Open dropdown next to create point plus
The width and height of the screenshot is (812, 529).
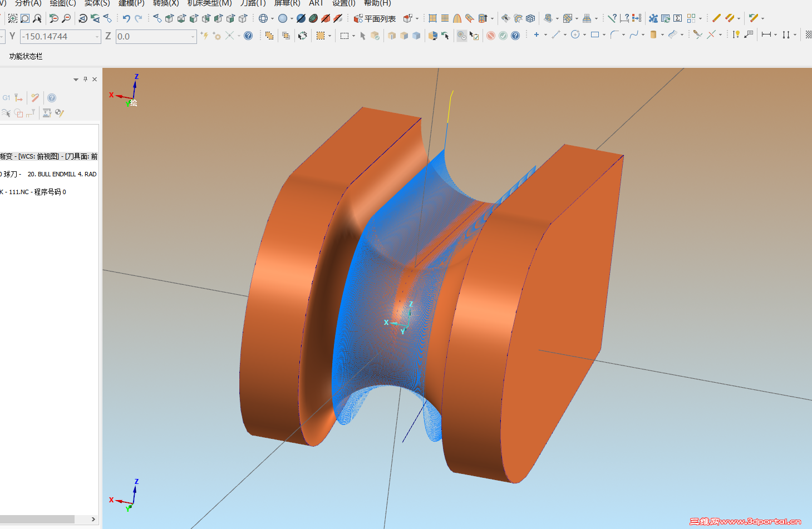545,34
